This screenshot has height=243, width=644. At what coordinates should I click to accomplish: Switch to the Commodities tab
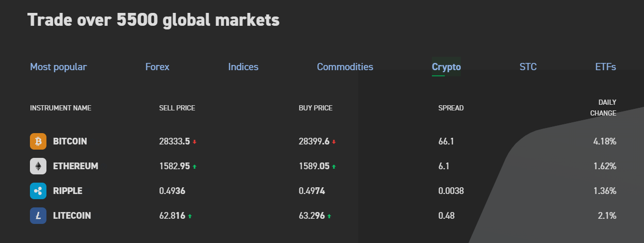click(345, 67)
